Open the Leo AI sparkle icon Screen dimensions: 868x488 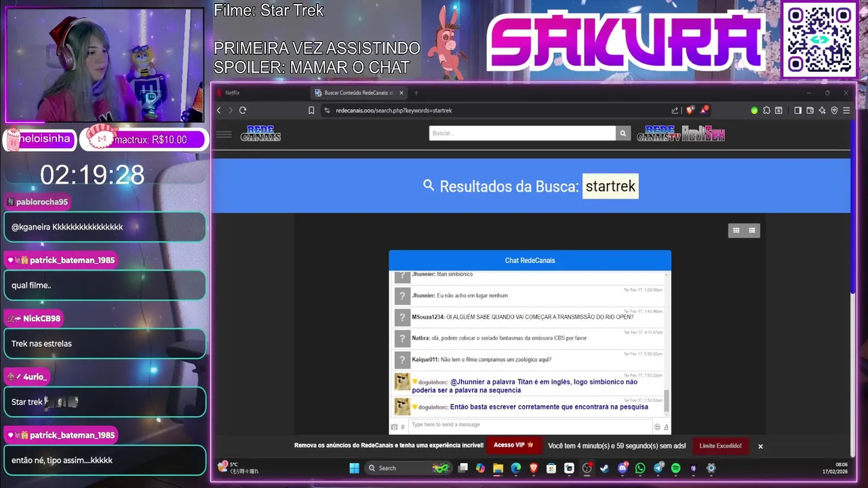(x=822, y=110)
